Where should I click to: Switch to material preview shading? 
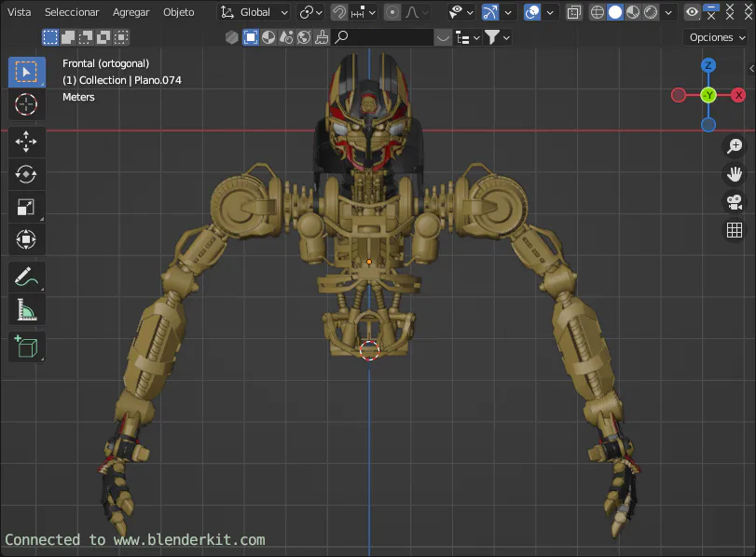633,12
